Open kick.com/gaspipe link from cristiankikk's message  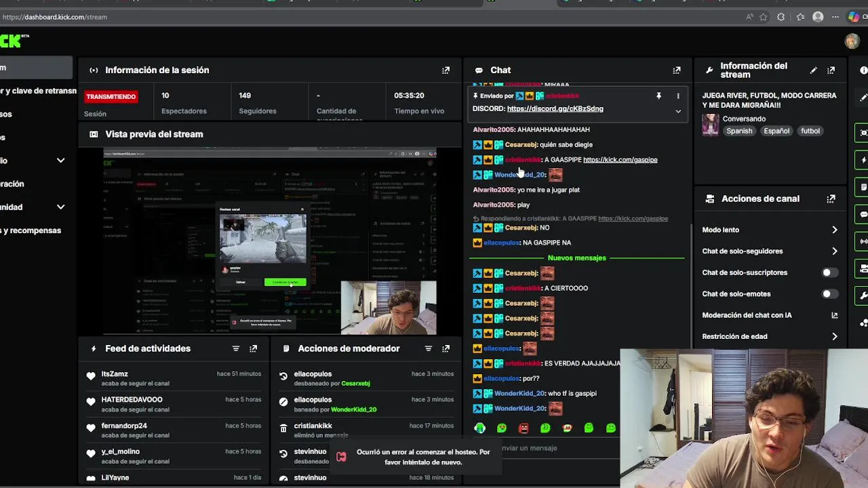click(620, 160)
